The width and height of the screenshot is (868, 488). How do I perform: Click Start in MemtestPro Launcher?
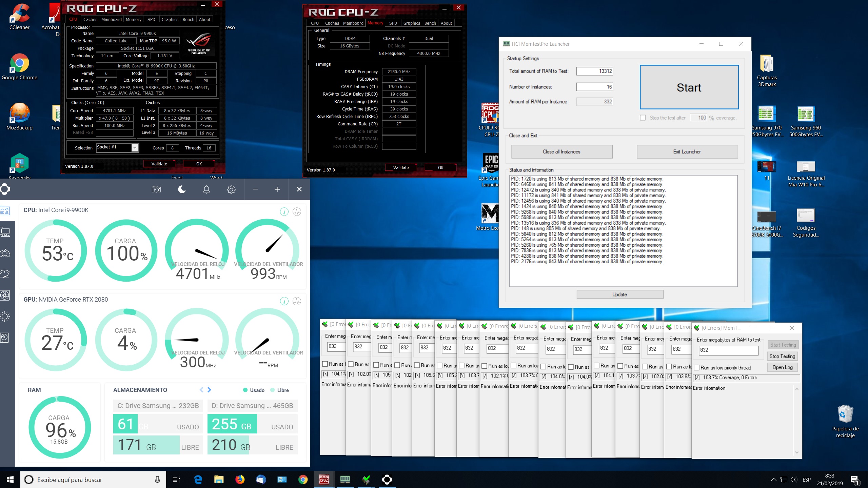coord(689,87)
